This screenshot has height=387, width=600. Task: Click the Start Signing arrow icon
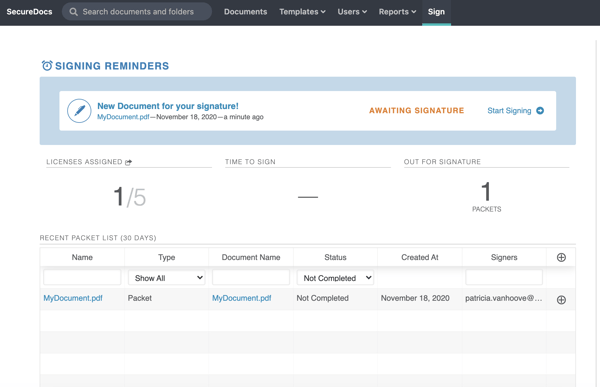(x=540, y=111)
